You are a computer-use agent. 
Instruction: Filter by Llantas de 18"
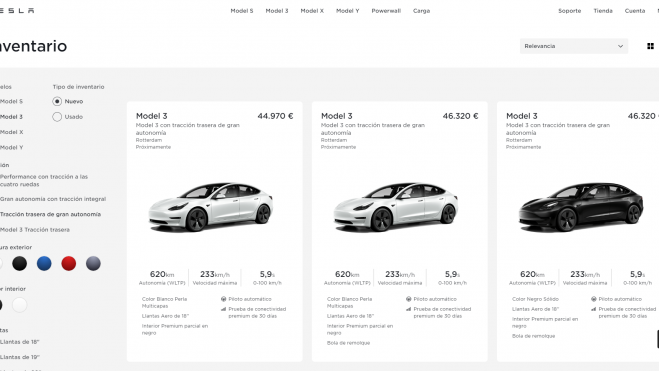click(20, 342)
